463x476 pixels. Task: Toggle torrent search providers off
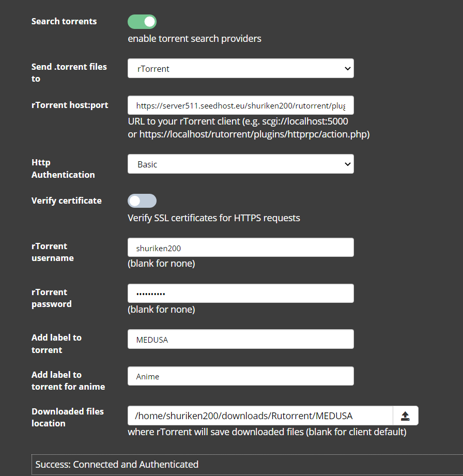click(x=142, y=21)
